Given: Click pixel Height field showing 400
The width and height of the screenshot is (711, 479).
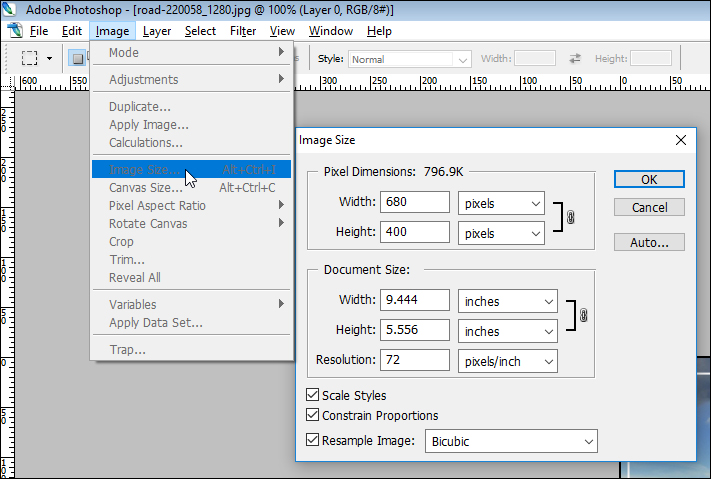Looking at the screenshot, I should point(415,232).
